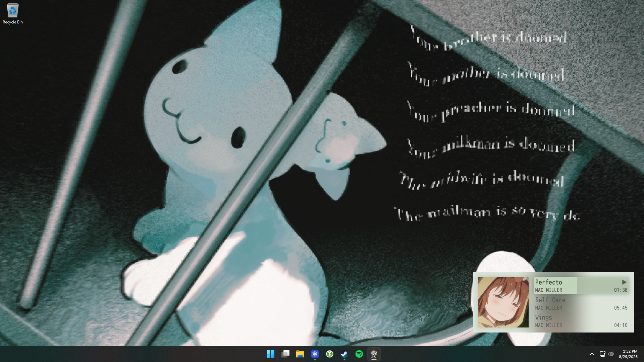
Task: Open Steam from the taskbar
Action: pyautogui.click(x=344, y=354)
